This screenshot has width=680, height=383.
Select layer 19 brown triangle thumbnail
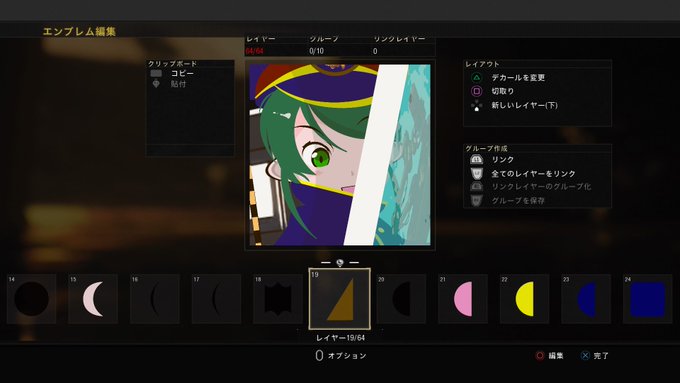coord(340,299)
